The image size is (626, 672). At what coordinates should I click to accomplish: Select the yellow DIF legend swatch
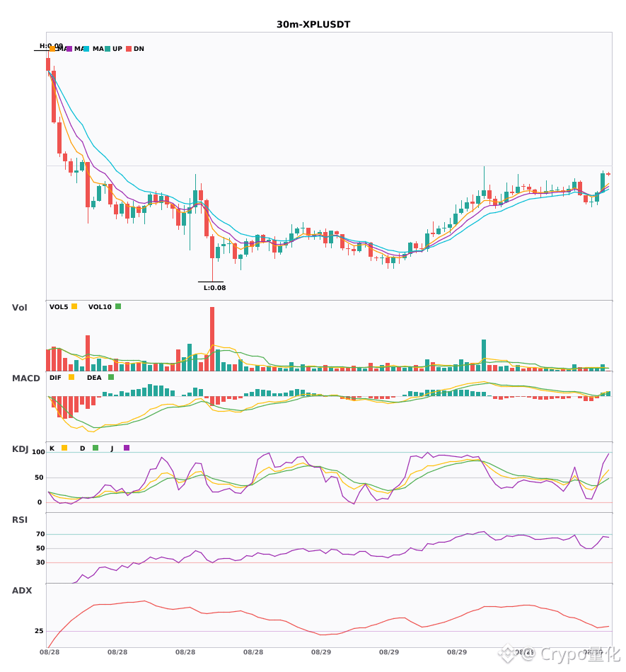[x=71, y=377]
